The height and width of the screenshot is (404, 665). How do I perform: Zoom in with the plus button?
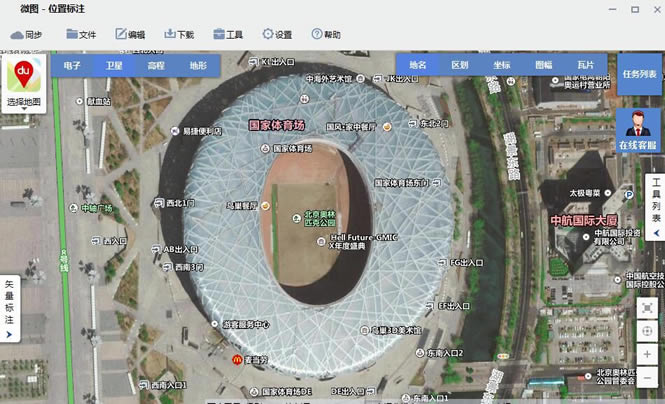pos(647,354)
